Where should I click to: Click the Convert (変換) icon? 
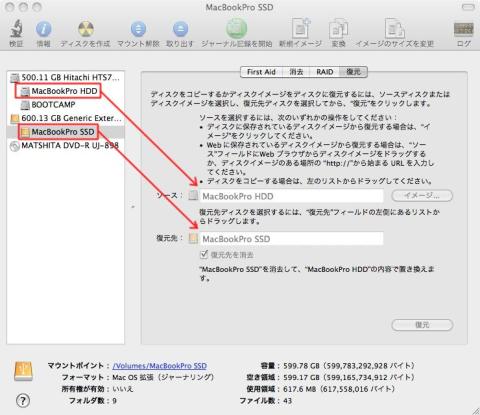(x=338, y=29)
